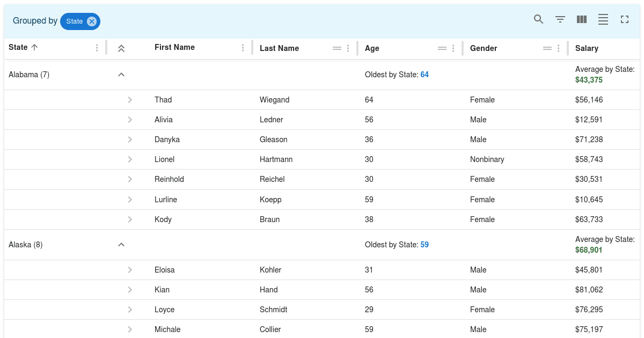Image resolution: width=644 pixels, height=338 pixels.
Task: Open the column pinning panel
Action: [581, 19]
